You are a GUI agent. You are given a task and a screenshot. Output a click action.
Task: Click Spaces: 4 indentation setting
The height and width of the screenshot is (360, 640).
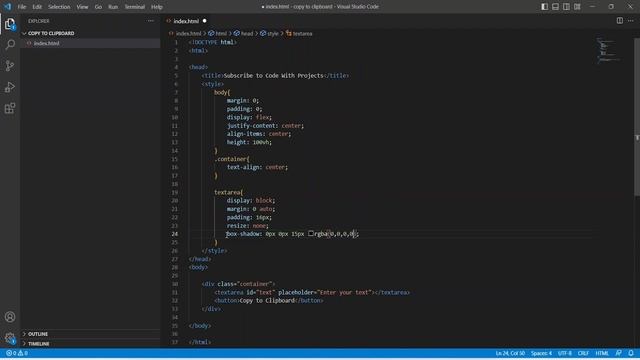pos(541,353)
